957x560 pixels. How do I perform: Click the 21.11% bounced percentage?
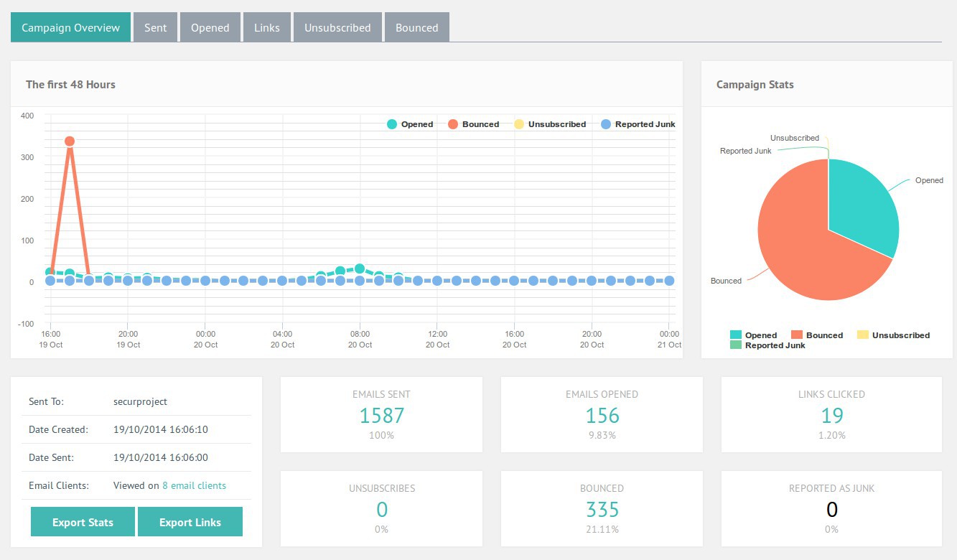pos(602,529)
